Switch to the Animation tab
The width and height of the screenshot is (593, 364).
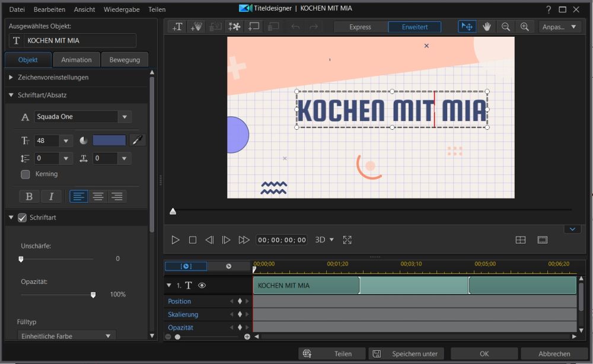[76, 60]
